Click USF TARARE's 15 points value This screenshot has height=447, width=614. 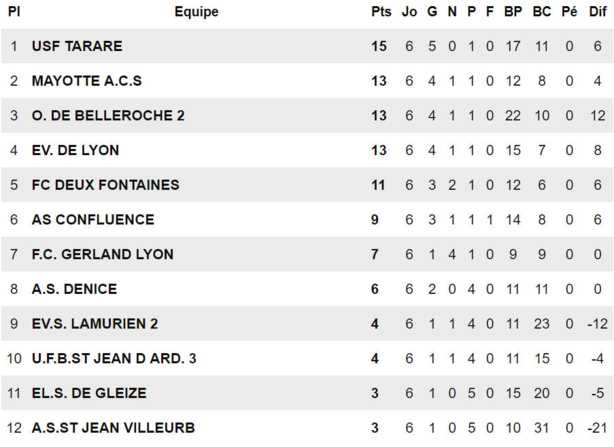pos(378,46)
